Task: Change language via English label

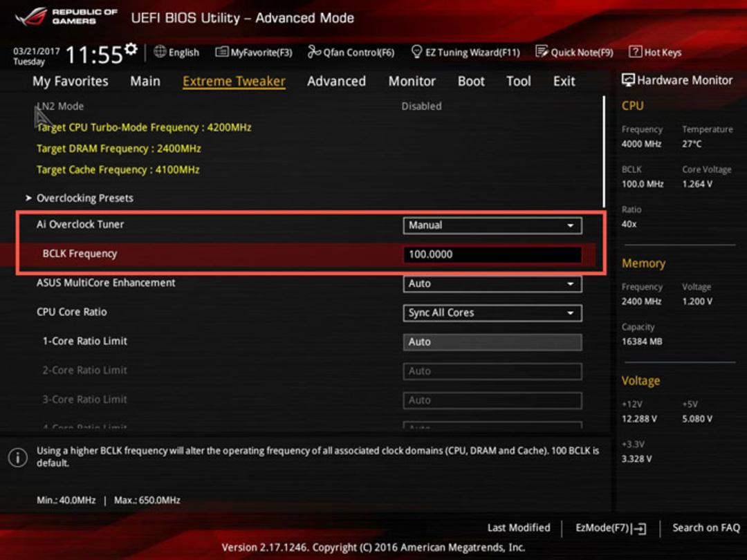Action: [x=184, y=53]
